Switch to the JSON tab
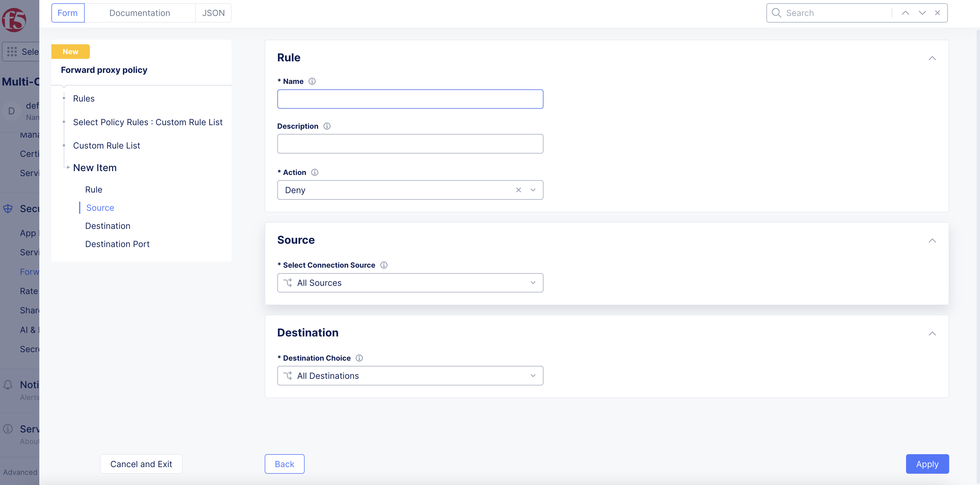The image size is (980, 485). coord(213,13)
